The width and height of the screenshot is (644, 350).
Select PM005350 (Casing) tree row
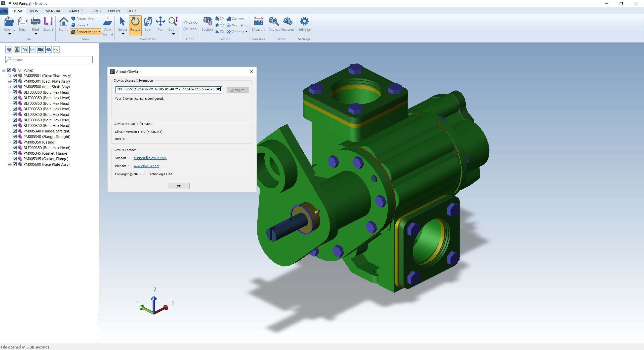[x=39, y=142]
